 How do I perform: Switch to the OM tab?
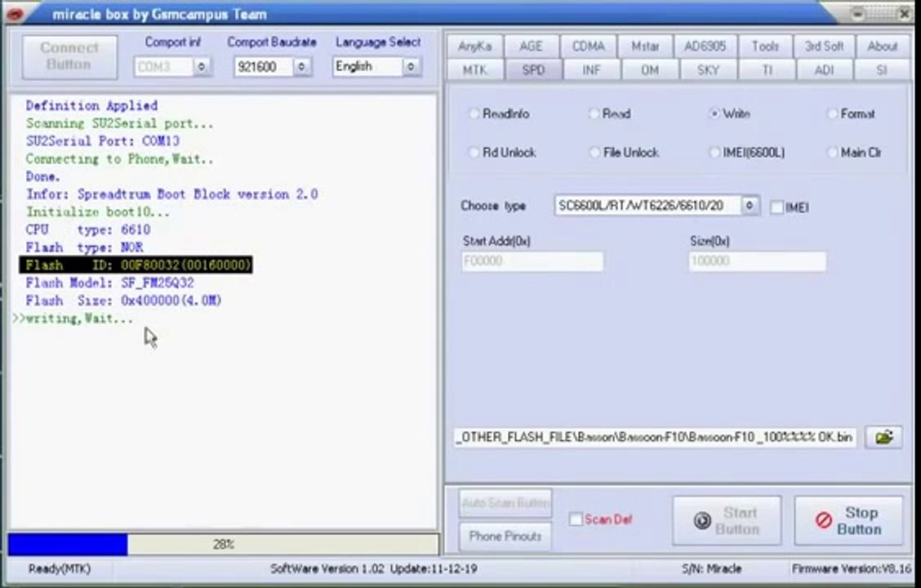click(650, 70)
